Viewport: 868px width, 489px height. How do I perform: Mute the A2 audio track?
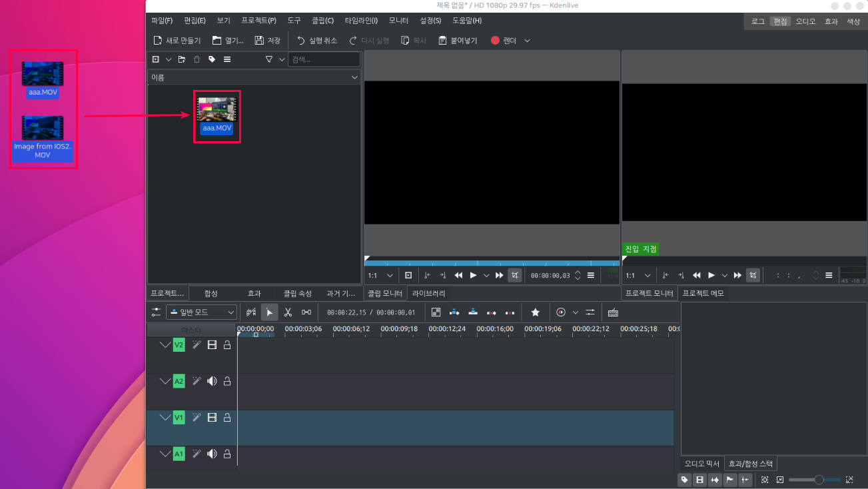tap(212, 381)
